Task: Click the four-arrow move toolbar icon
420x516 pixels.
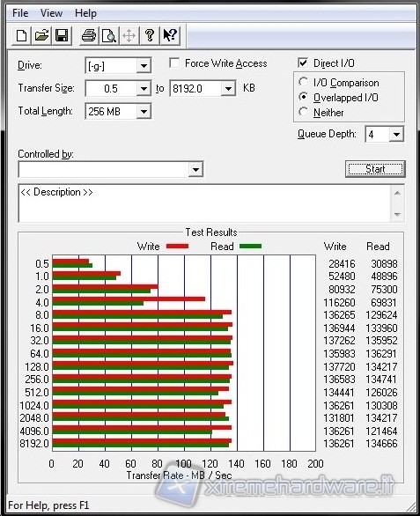Action: 129,35
